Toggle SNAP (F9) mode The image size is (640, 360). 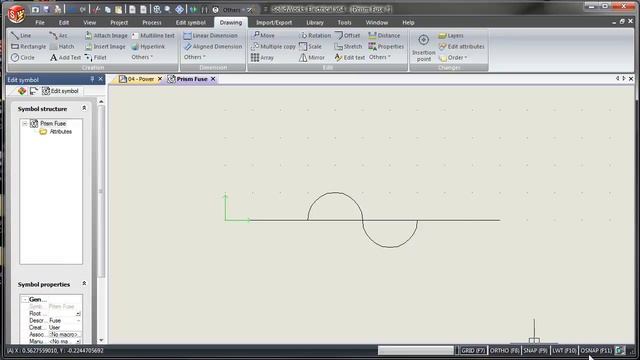[x=535, y=351]
